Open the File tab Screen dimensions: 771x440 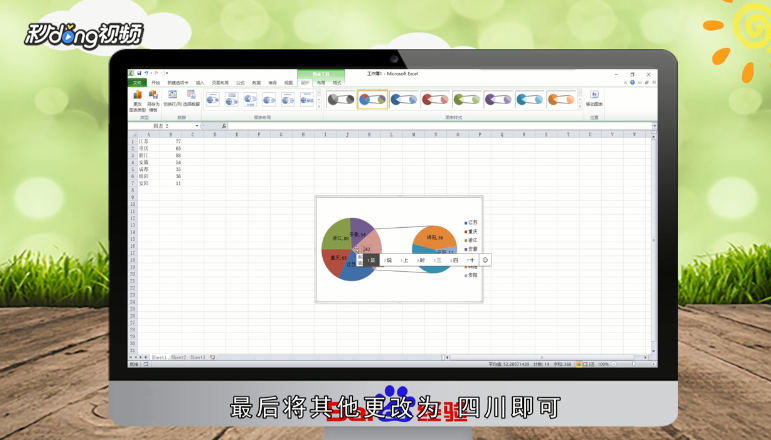tap(137, 83)
